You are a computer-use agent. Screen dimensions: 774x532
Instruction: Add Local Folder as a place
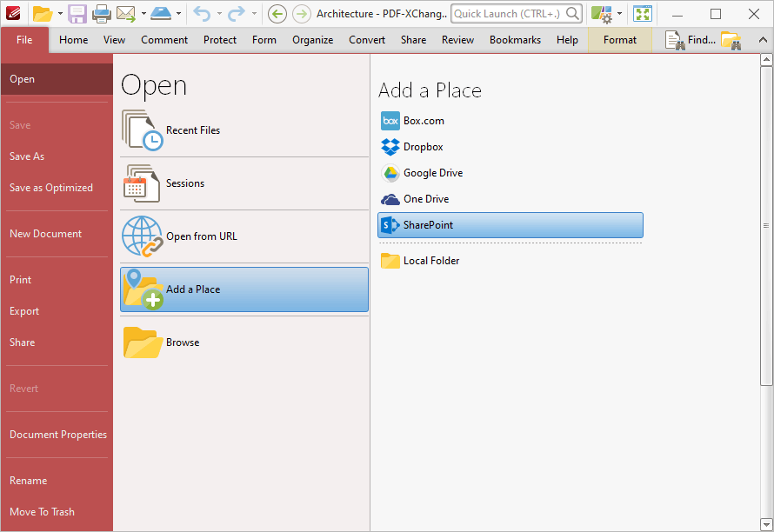coord(510,261)
